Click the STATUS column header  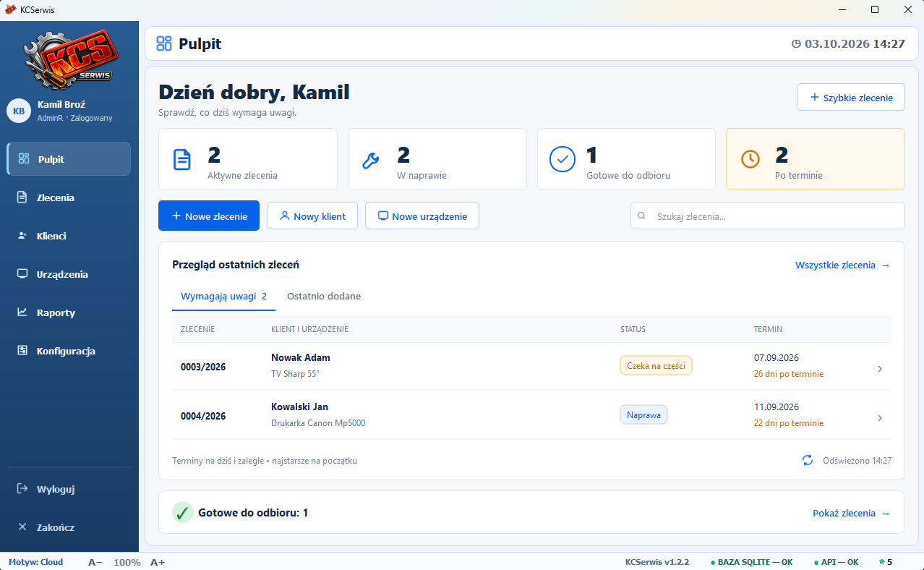(633, 329)
